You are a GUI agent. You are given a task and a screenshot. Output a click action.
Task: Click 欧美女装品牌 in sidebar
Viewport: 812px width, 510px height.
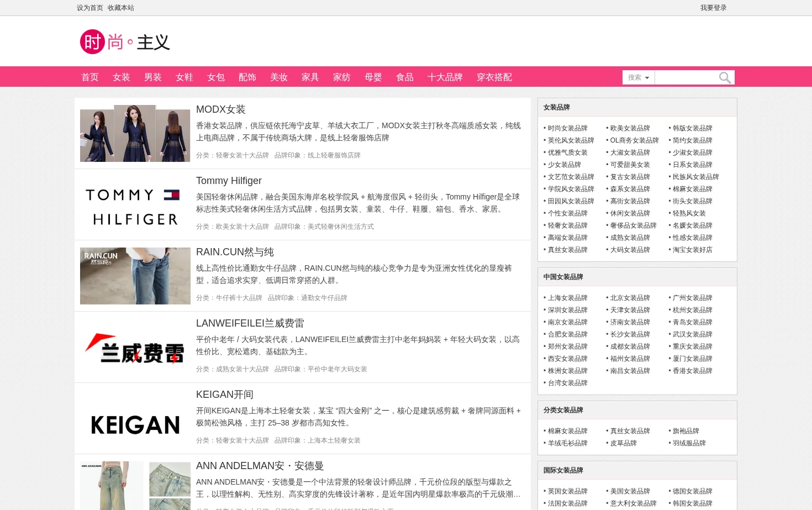(x=630, y=128)
